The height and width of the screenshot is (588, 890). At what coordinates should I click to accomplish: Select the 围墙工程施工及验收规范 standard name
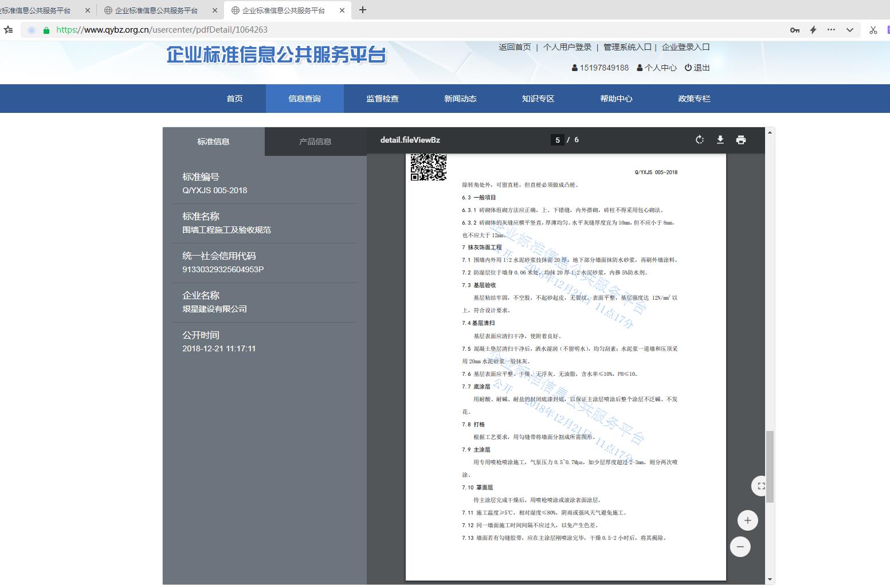(x=227, y=230)
